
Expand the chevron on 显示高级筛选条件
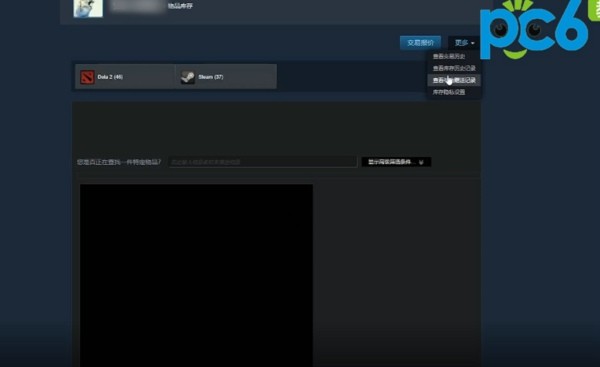click(421, 162)
